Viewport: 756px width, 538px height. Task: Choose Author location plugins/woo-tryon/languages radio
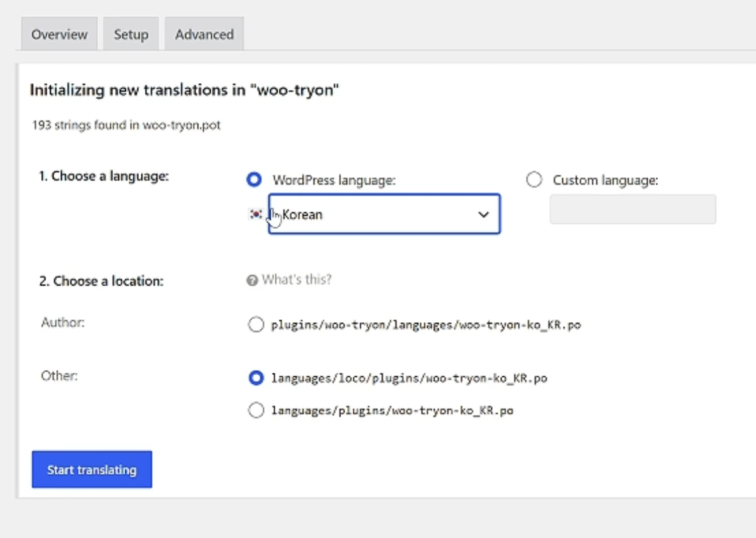256,324
